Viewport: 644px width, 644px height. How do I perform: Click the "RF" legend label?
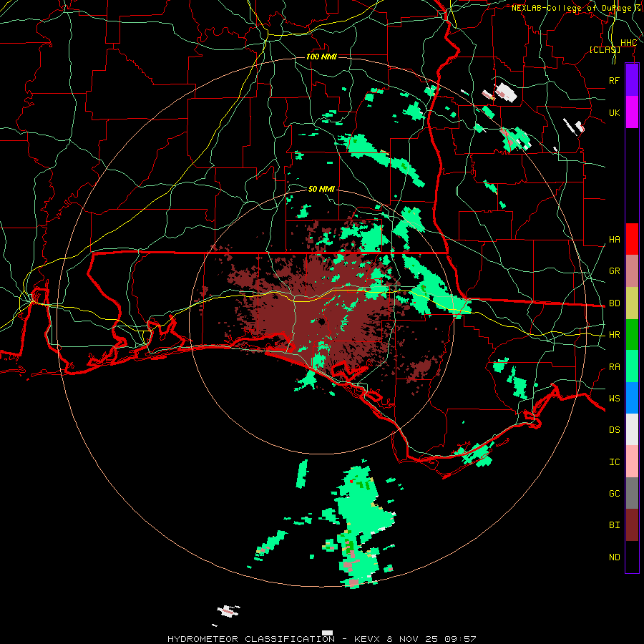click(614, 80)
